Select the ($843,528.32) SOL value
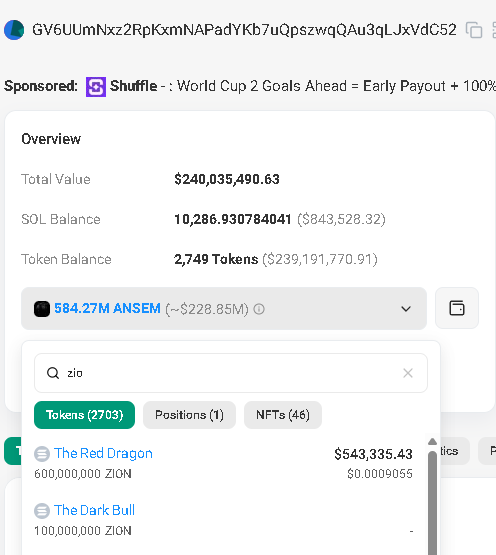Image resolution: width=496 pixels, height=555 pixels. [341, 219]
